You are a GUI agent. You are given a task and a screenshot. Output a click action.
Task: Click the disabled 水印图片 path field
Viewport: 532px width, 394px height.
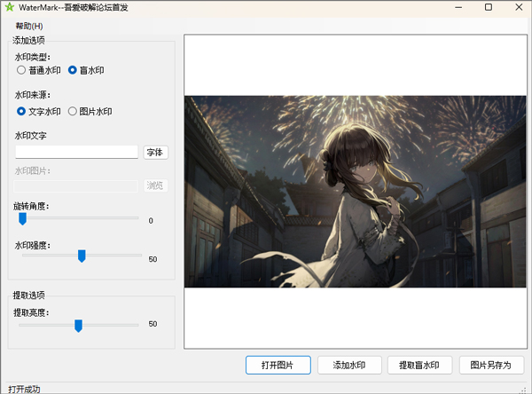point(76,185)
